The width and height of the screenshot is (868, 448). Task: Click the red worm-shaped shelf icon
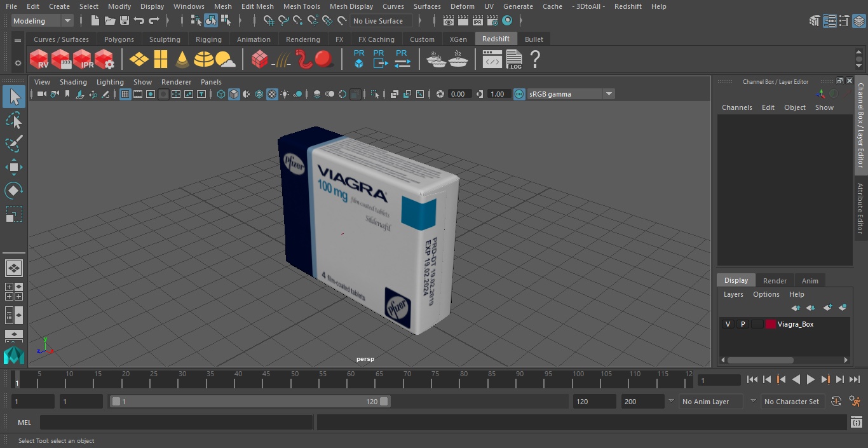click(x=303, y=60)
